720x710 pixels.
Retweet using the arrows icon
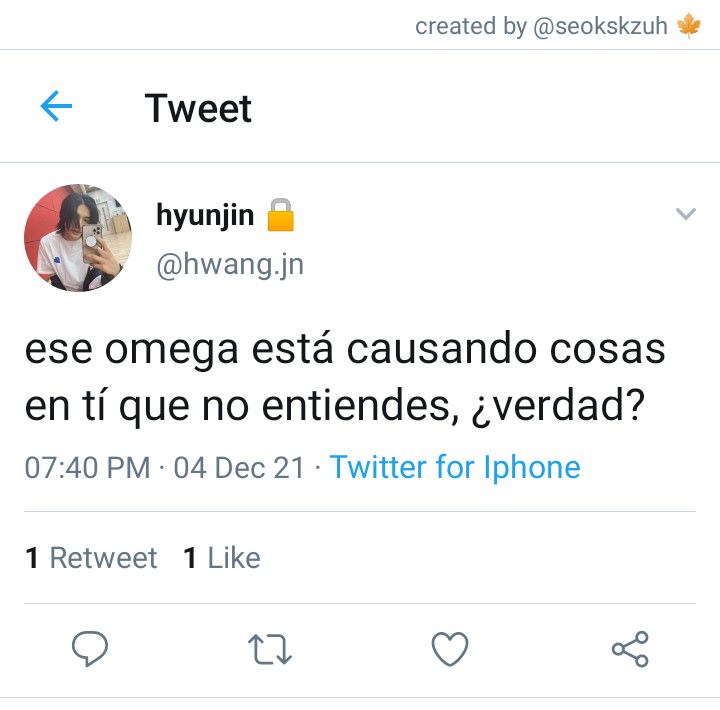pos(270,649)
